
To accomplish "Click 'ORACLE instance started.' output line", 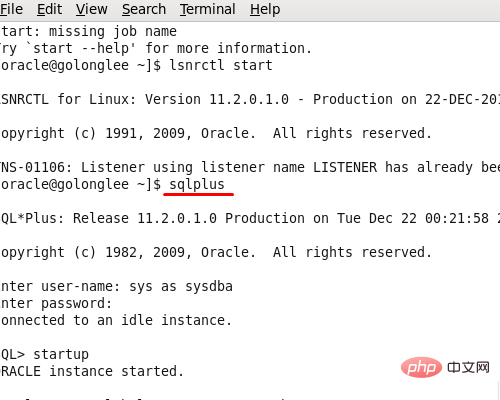I will click(92, 371).
